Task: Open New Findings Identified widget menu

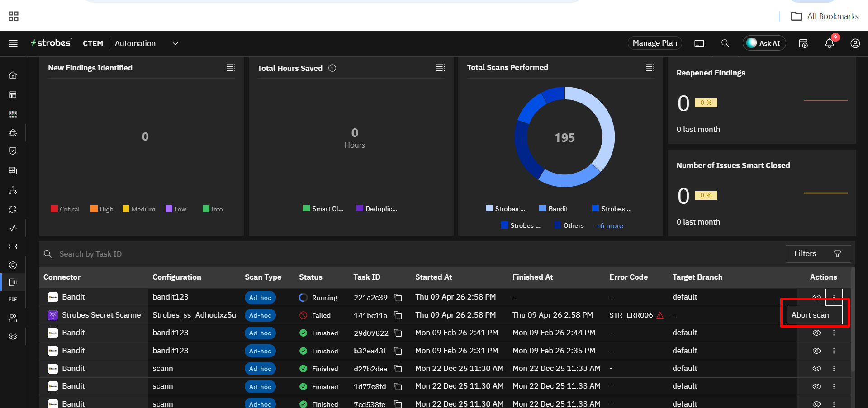Action: (x=231, y=68)
